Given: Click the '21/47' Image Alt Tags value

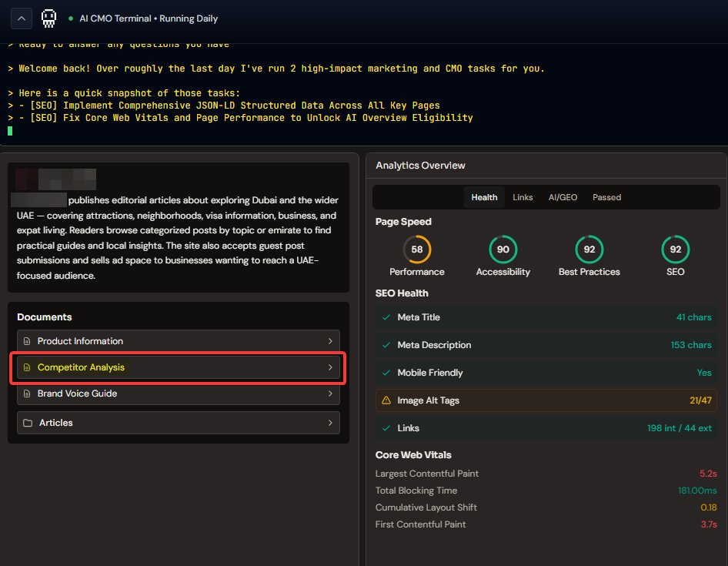Looking at the screenshot, I should click(x=700, y=400).
